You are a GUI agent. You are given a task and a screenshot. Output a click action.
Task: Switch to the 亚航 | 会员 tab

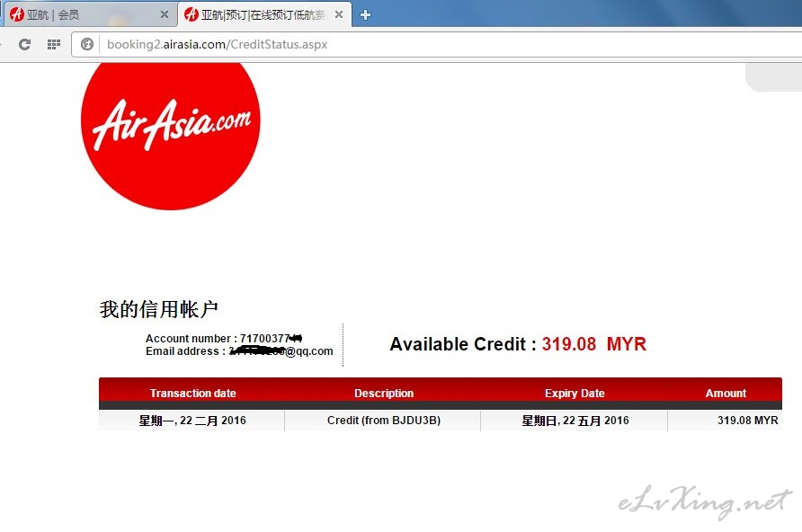tap(89, 14)
